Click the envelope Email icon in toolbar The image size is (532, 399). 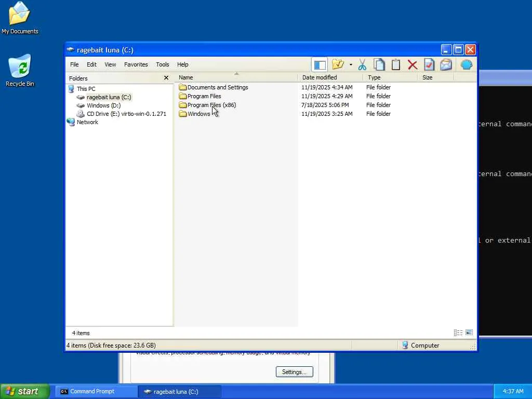[446, 64]
